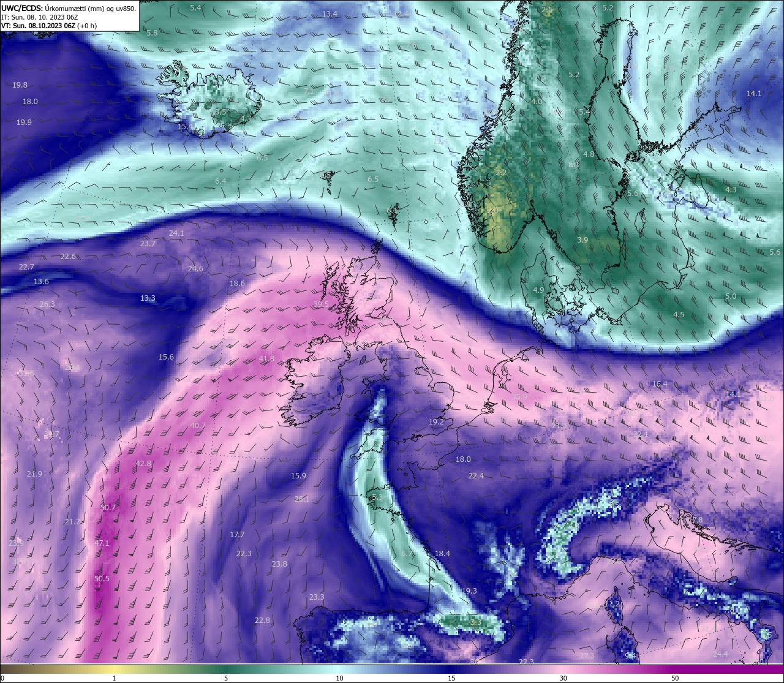
Task: Click the valid time line 'VT: Sun. 08.10.2023 06Z (+0 h)'
Action: (x=48, y=26)
